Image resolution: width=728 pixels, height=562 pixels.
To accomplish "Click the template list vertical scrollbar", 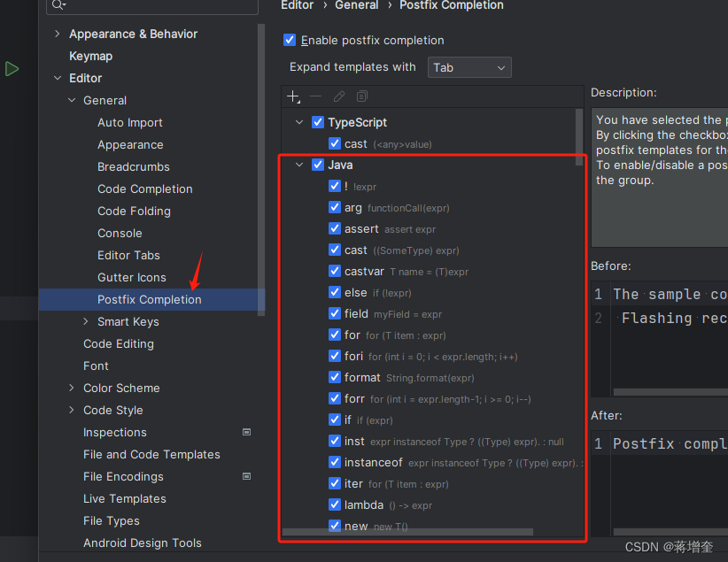I will (x=579, y=137).
